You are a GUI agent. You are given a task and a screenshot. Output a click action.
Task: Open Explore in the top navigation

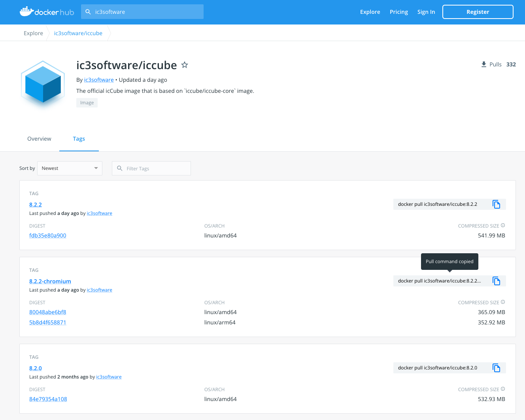tap(370, 12)
